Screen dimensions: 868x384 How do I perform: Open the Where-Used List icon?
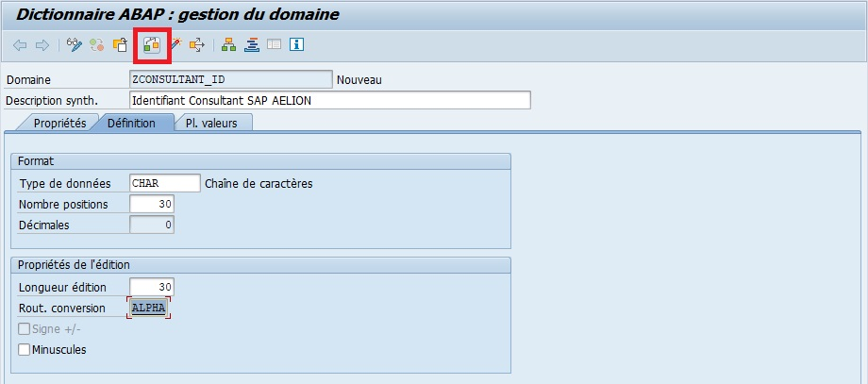coord(197,45)
